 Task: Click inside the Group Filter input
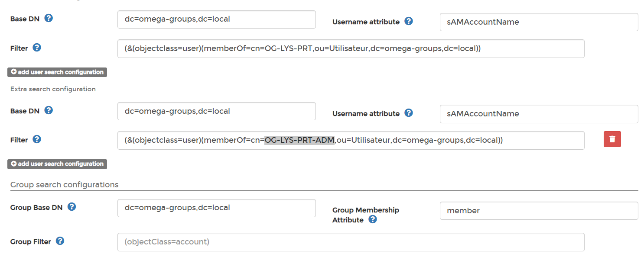351,241
